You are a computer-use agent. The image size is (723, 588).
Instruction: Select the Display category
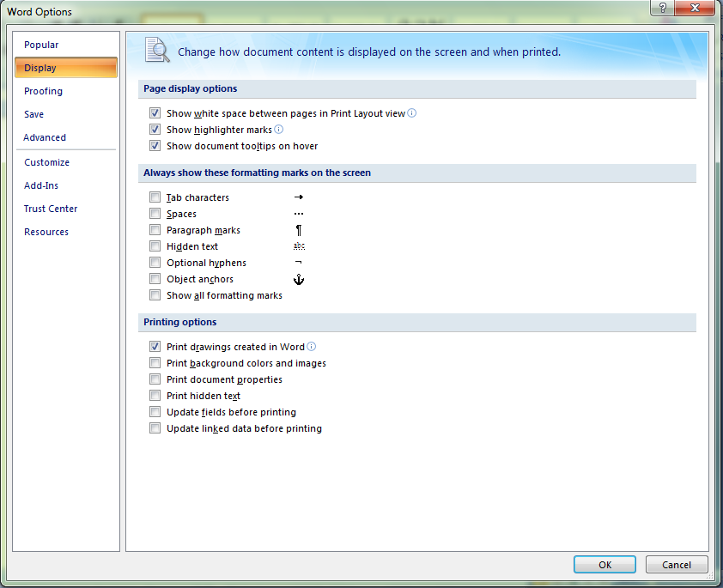click(x=66, y=68)
